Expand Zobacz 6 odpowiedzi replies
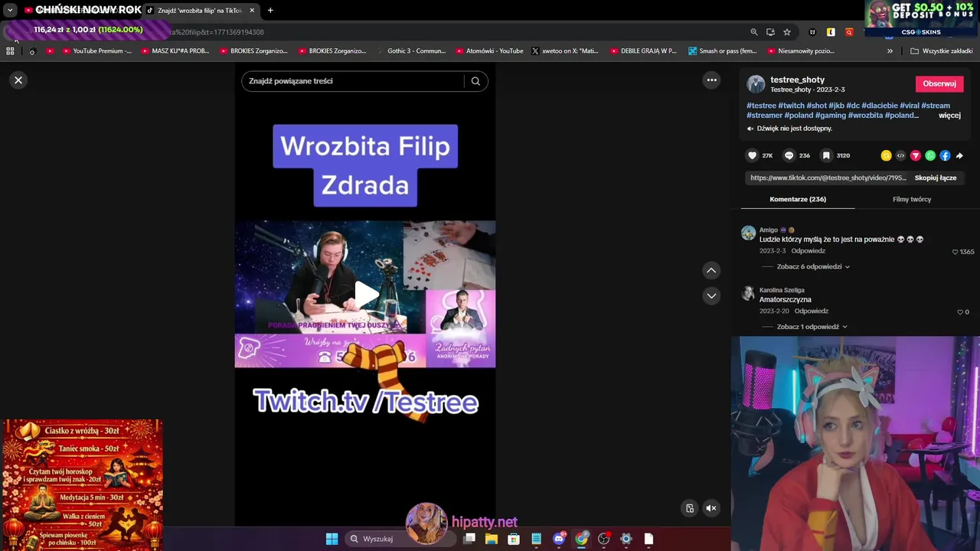The width and height of the screenshot is (980, 551). tap(813, 266)
